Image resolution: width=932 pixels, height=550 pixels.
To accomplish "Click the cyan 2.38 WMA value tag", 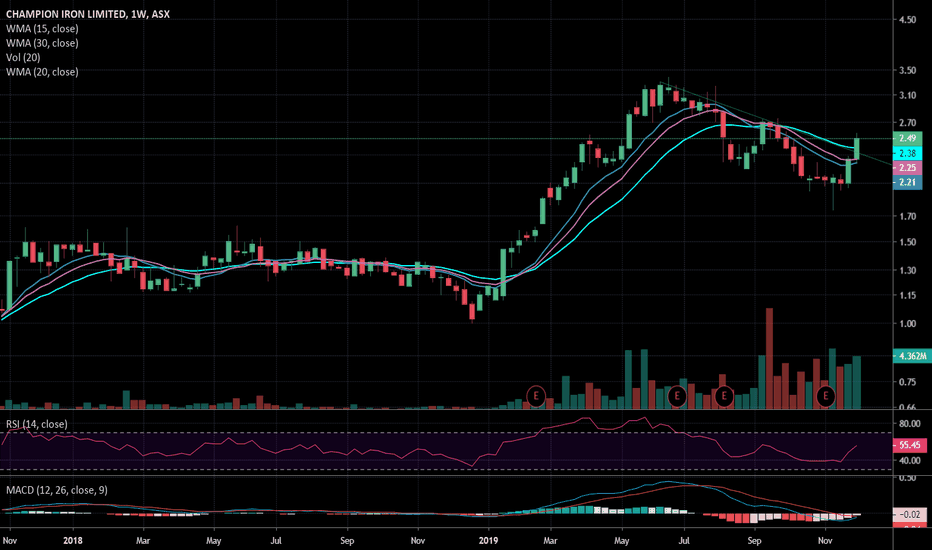I will 908,153.
